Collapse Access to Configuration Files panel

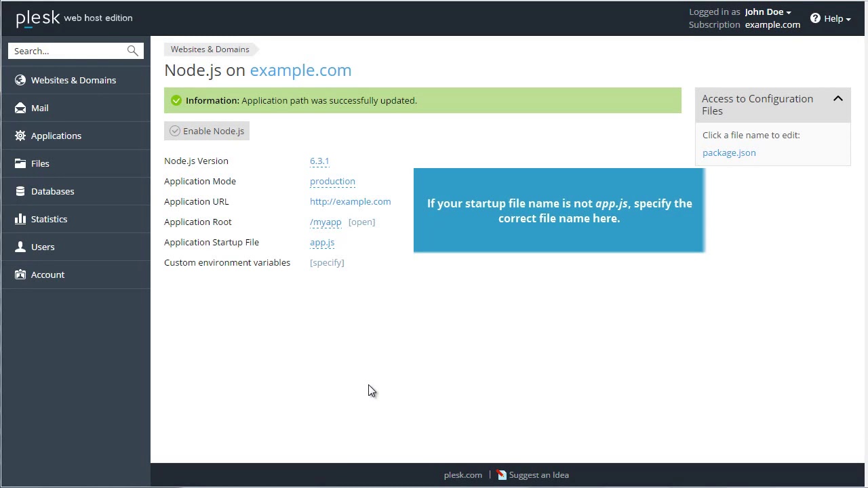(838, 99)
